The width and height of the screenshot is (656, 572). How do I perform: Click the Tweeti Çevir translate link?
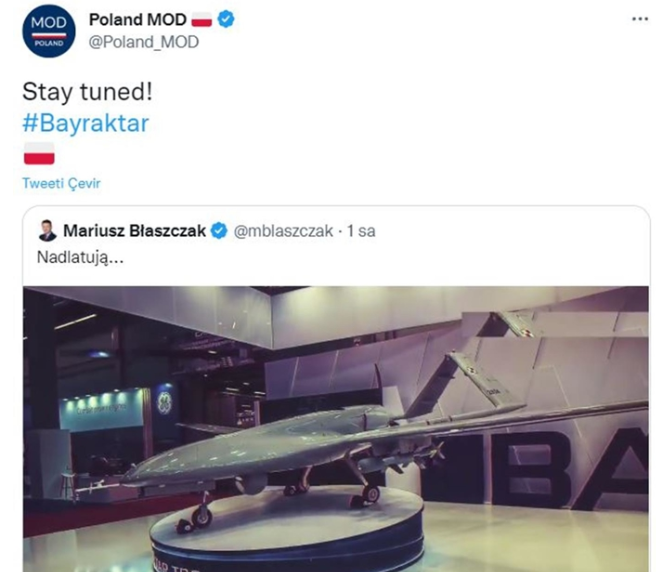coord(62,183)
